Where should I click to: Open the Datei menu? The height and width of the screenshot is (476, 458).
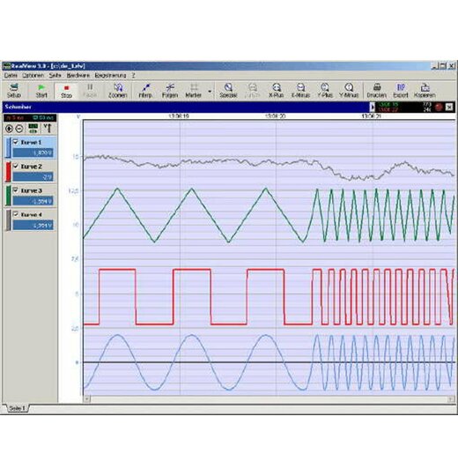coord(11,75)
